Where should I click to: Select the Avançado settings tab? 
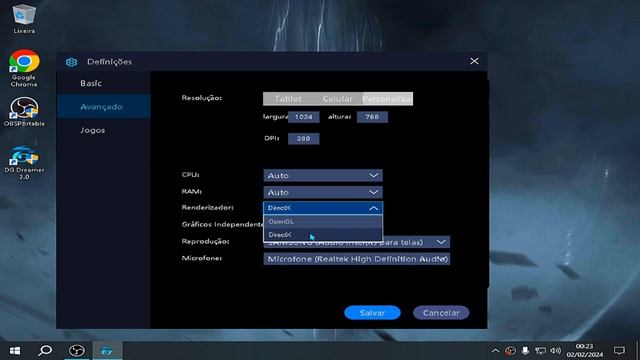click(x=104, y=107)
